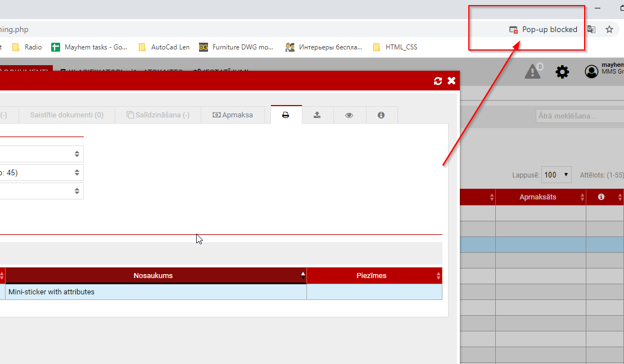
Task: Open the upload/export tab icon
Action: coord(317,115)
